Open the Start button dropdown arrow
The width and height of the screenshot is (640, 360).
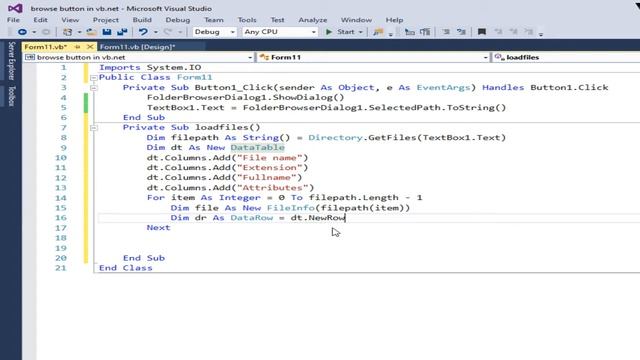pyautogui.click(x=360, y=32)
